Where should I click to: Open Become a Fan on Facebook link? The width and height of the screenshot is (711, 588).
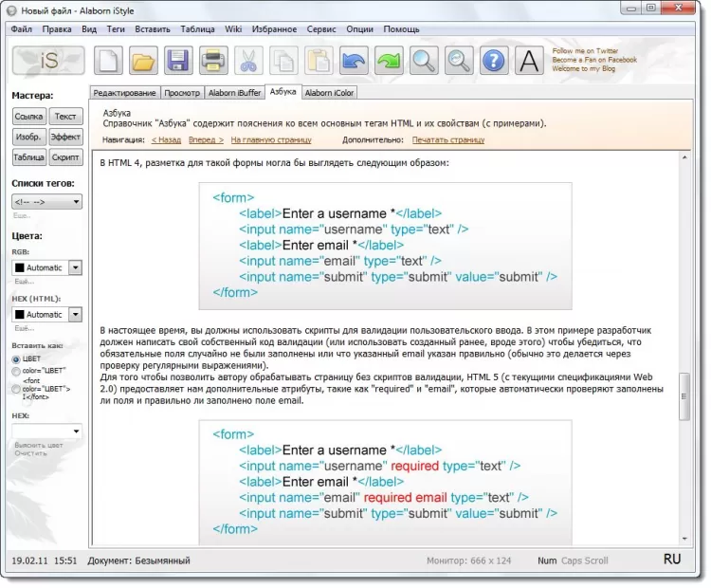click(594, 60)
